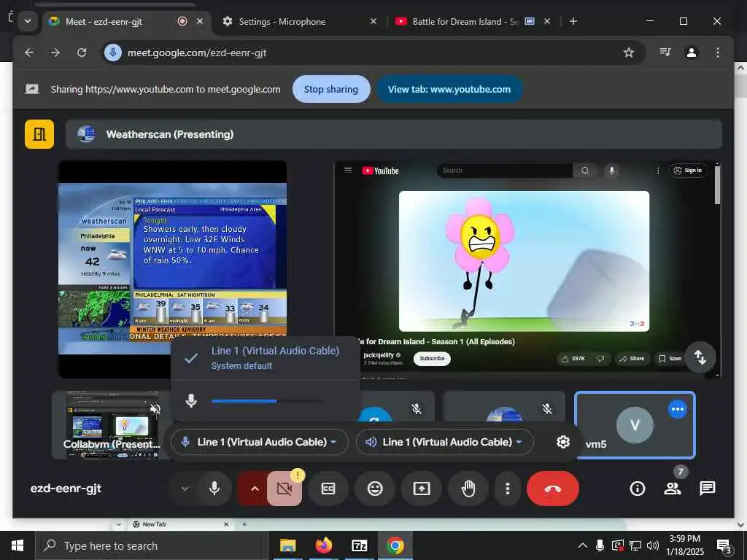Viewport: 747px width, 560px height.
Task: Click View tab: www.youtube.com button
Action: tap(449, 89)
